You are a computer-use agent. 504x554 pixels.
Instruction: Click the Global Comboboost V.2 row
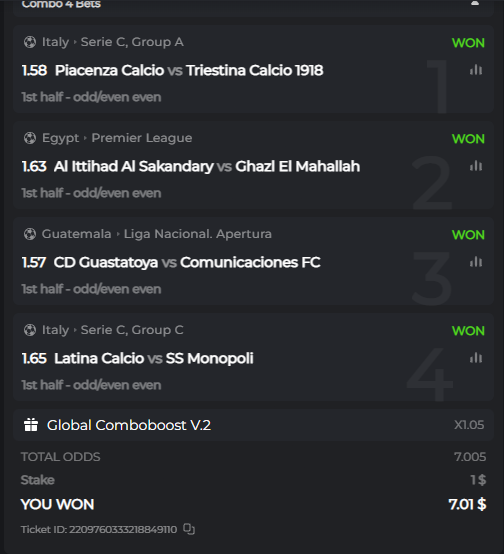click(x=253, y=425)
